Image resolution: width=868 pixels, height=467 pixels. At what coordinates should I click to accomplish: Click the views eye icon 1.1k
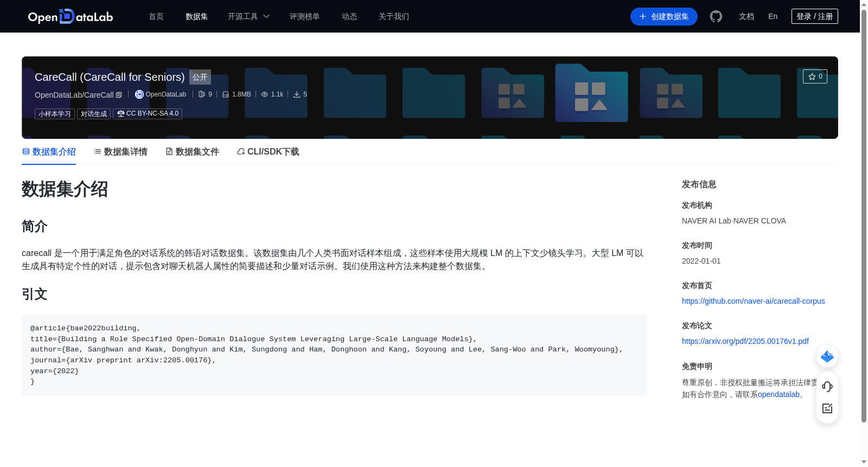265,94
